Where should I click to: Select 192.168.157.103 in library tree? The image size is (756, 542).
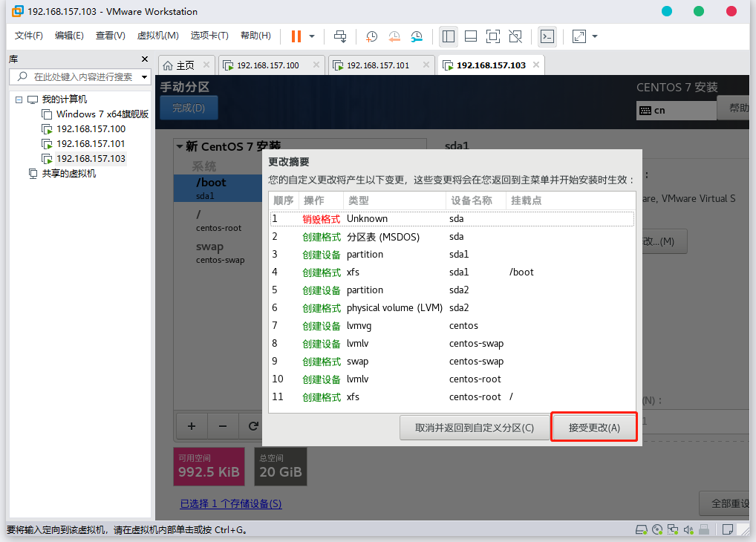click(x=91, y=159)
